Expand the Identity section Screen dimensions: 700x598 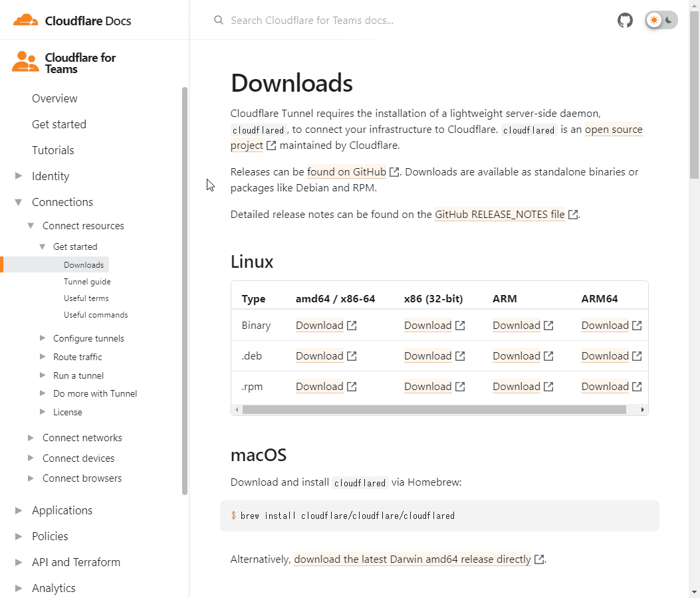coord(19,176)
